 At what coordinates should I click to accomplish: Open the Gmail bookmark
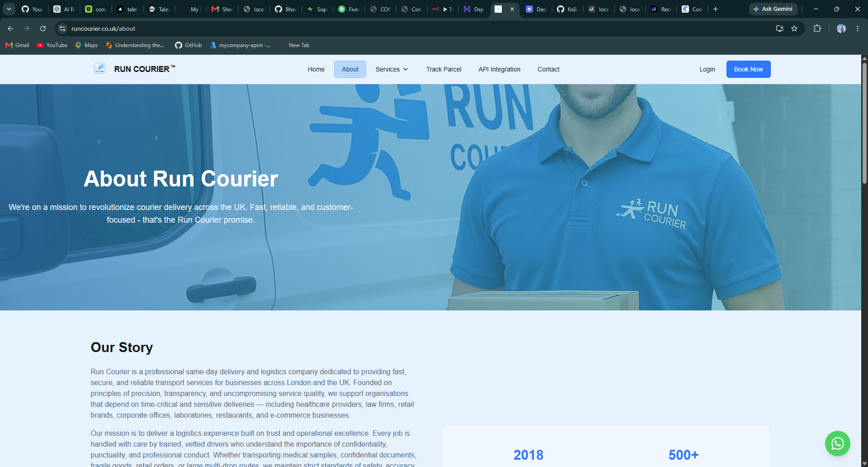point(17,45)
